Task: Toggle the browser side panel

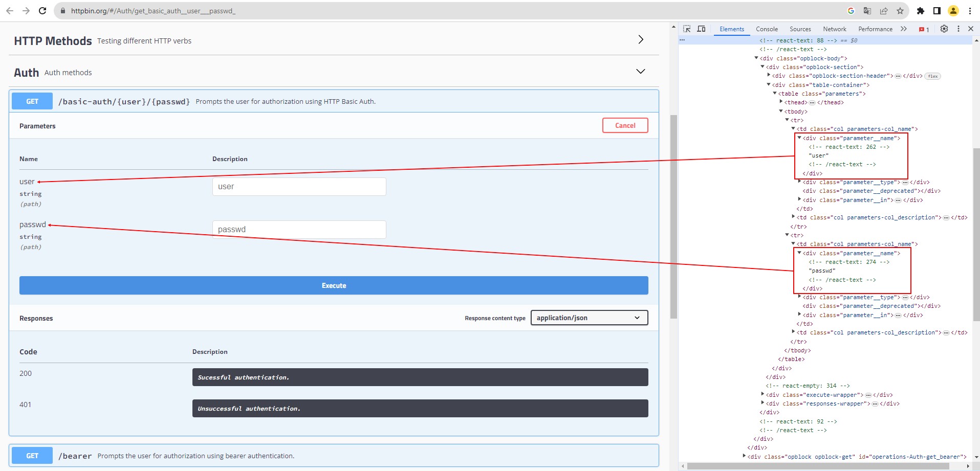Action: pos(937,11)
